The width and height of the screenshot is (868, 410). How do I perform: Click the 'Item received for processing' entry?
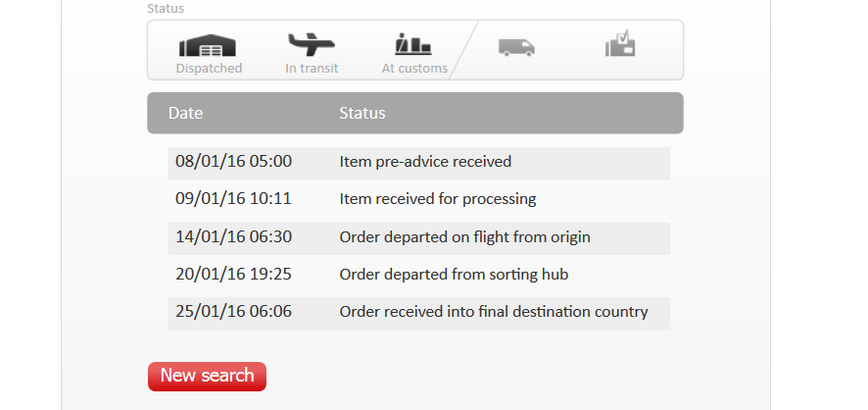(x=438, y=199)
